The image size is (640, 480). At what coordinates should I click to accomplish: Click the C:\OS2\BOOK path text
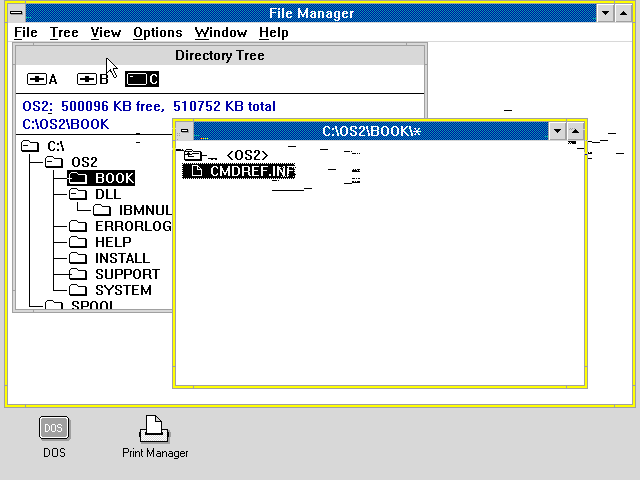click(65, 124)
